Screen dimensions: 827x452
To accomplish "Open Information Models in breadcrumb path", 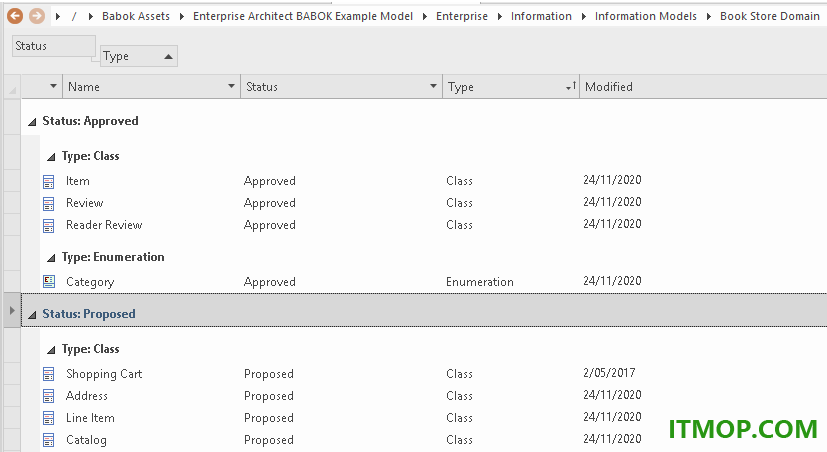I will coord(646,16).
